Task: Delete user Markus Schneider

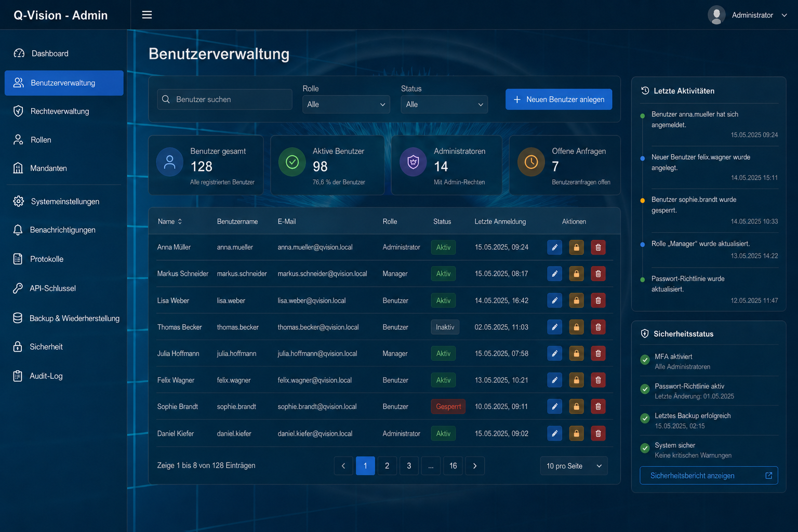Action: (x=598, y=274)
